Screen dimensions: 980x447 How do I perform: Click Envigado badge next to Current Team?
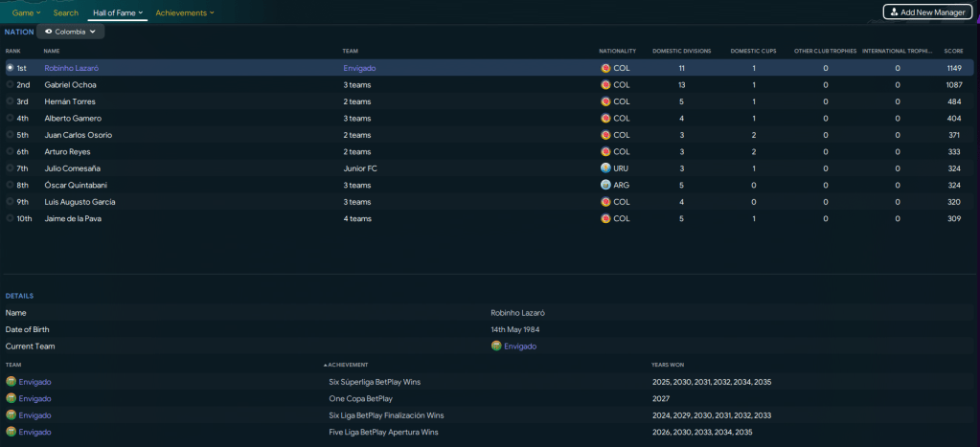tap(496, 346)
